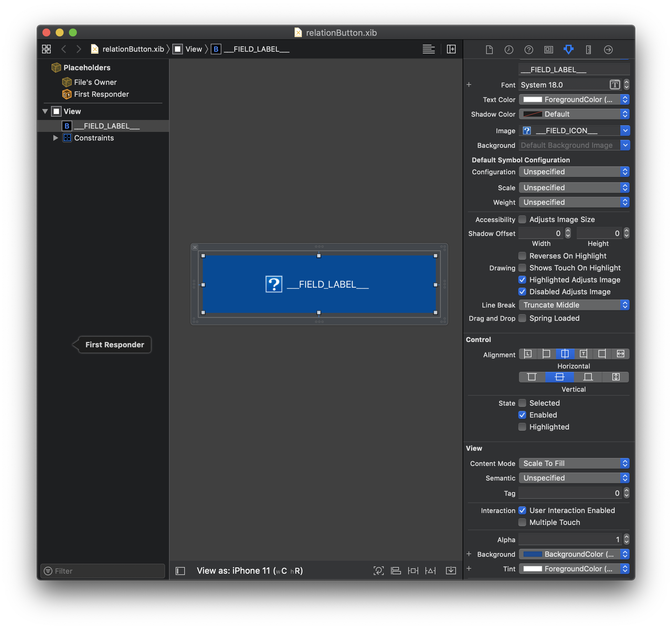Viewport: 672px width, 629px height.
Task: Open the Configuration dropdown
Action: [574, 172]
